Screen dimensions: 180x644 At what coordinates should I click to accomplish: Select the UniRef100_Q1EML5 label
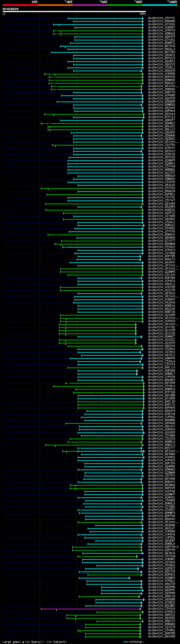pyautogui.click(x=161, y=568)
